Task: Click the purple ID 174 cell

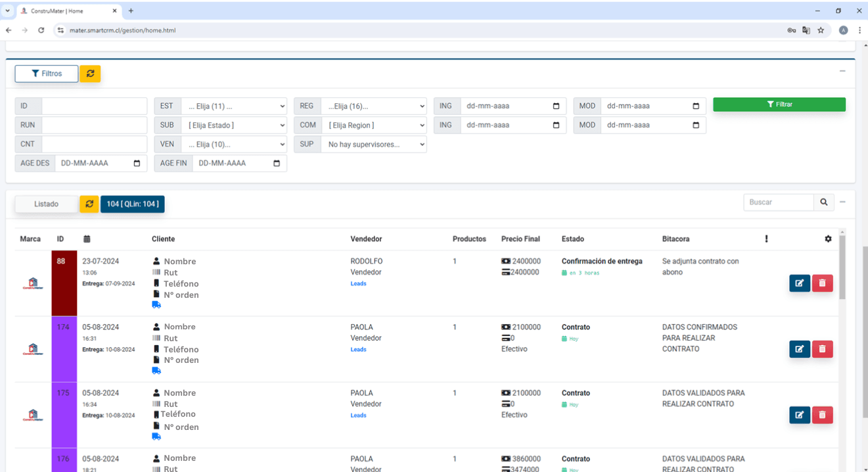Action: pyautogui.click(x=64, y=349)
